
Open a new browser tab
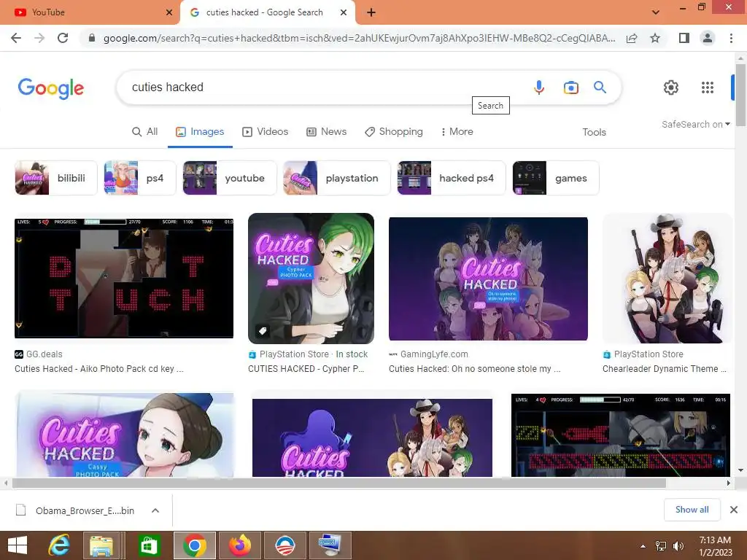tap(371, 12)
